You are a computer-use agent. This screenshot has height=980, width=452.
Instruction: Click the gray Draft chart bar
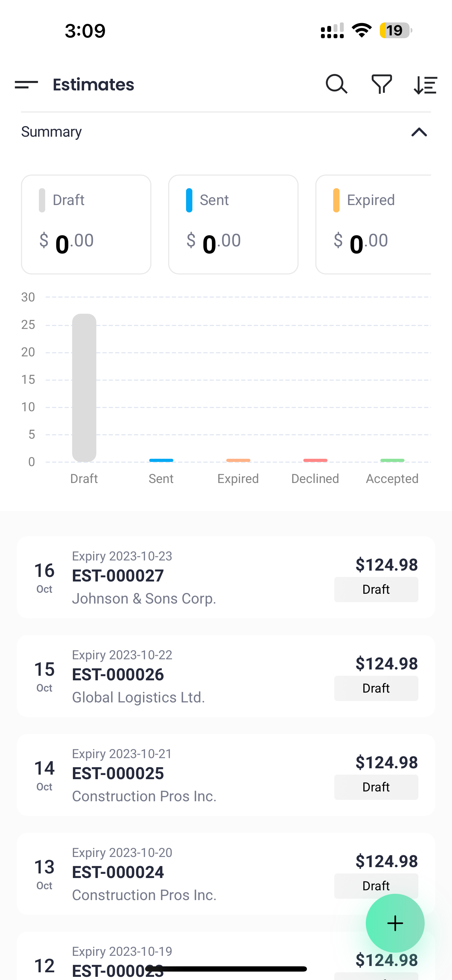tap(84, 387)
